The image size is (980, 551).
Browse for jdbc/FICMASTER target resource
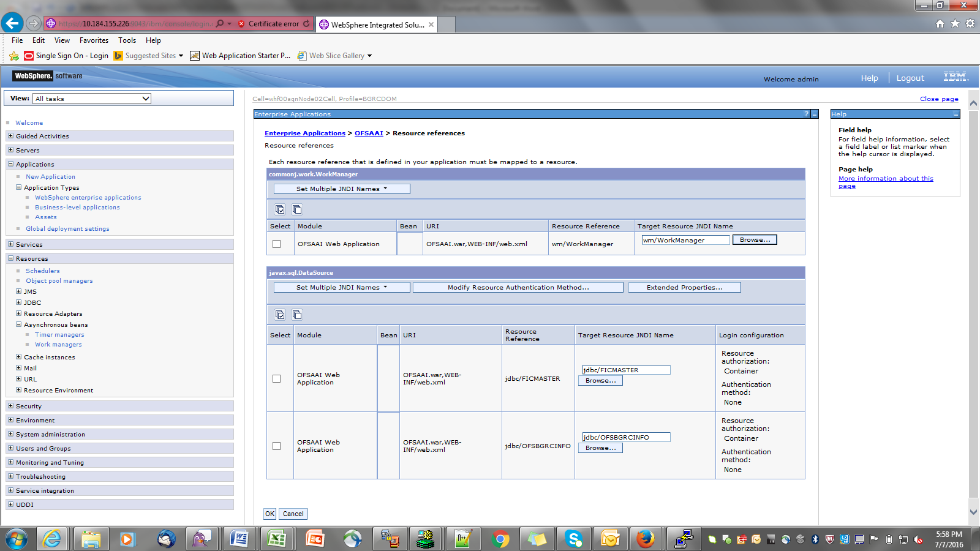click(x=601, y=381)
